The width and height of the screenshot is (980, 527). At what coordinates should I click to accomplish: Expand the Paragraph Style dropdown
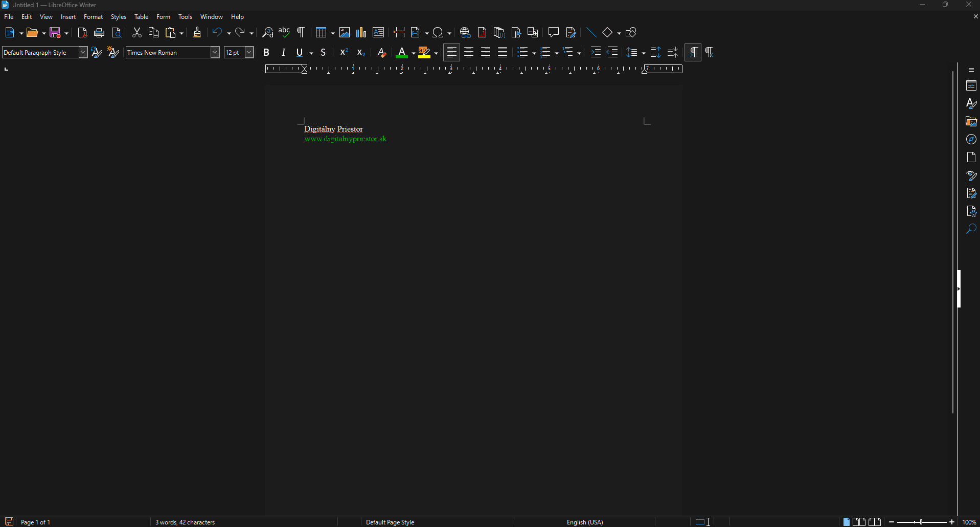point(83,52)
